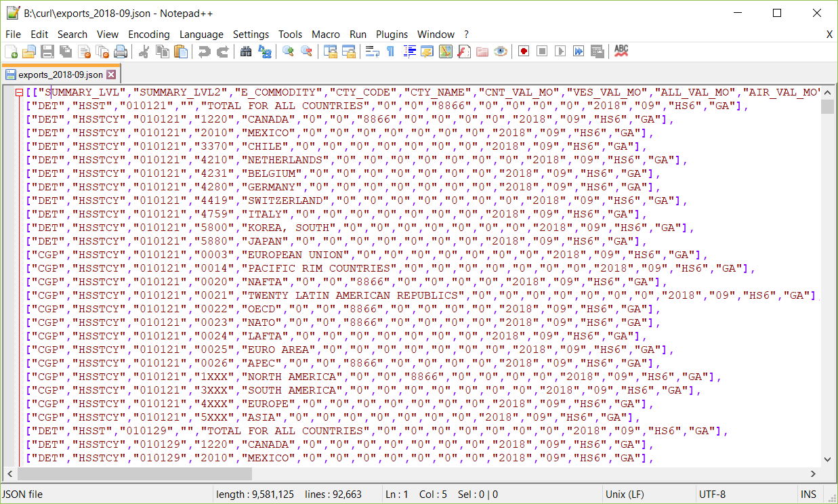This screenshot has width=838, height=504.
Task: Start macro recording with the red dot
Action: 524,51
